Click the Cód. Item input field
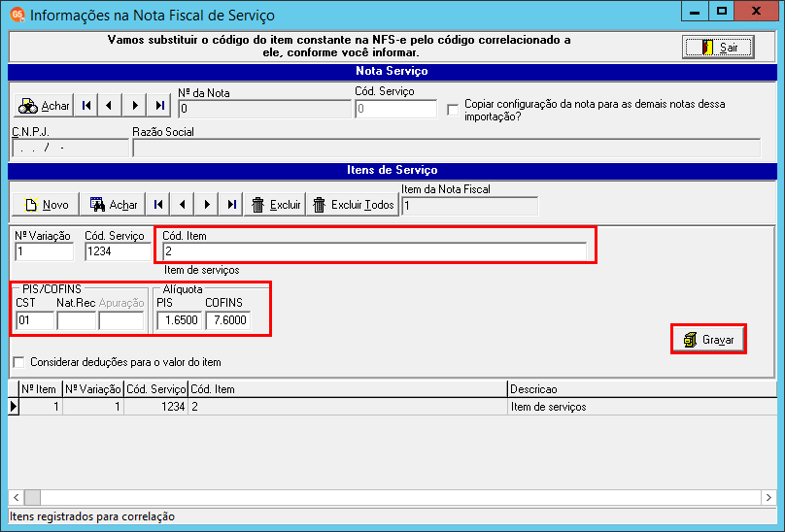The image size is (785, 532). pos(374,251)
